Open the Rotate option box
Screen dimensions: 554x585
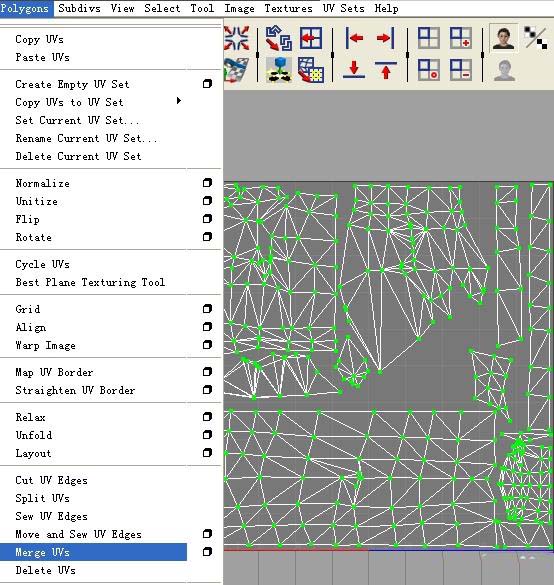tap(207, 237)
